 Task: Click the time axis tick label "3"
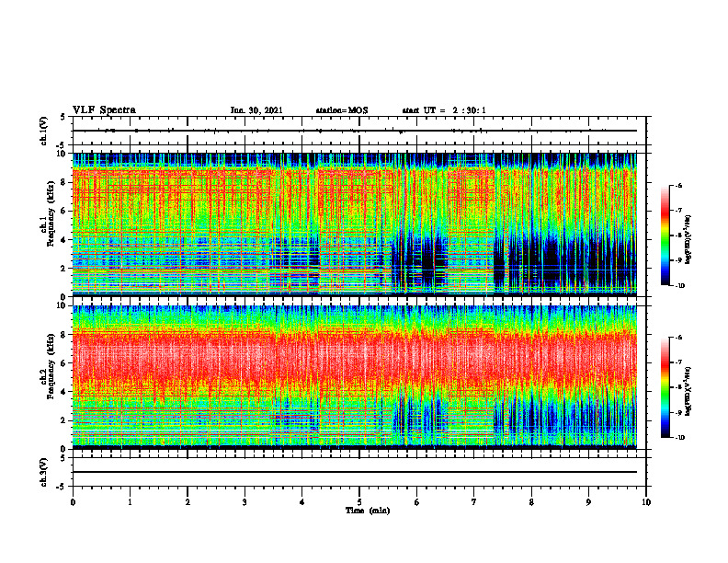pos(245,502)
